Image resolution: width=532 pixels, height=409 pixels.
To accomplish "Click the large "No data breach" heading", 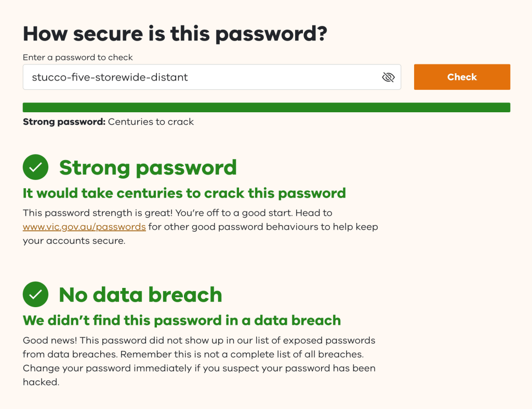I will tap(140, 295).
